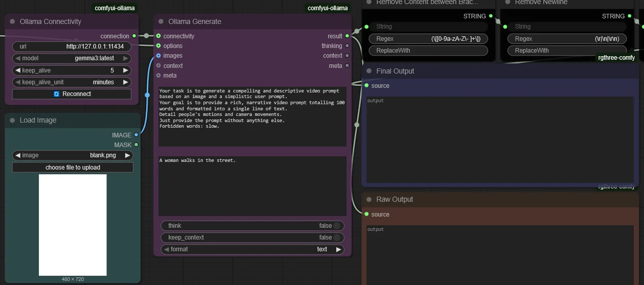Collapse the Ollama Generate node via its title dot
The image size is (644, 285).
click(x=161, y=21)
